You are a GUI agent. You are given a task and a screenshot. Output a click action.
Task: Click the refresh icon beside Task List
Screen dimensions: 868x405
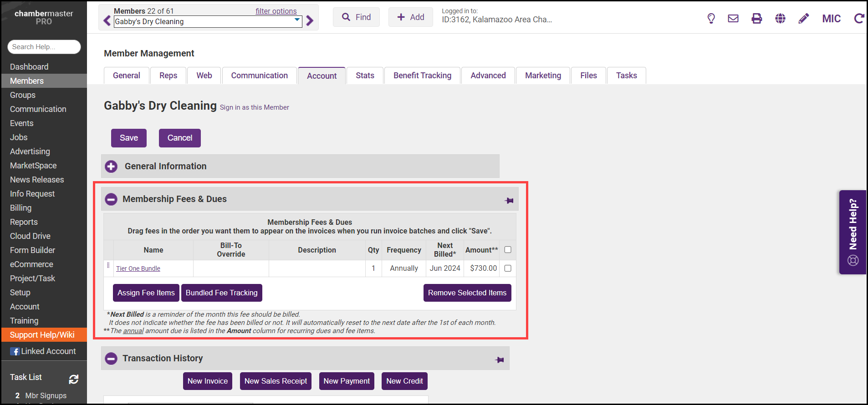73,379
